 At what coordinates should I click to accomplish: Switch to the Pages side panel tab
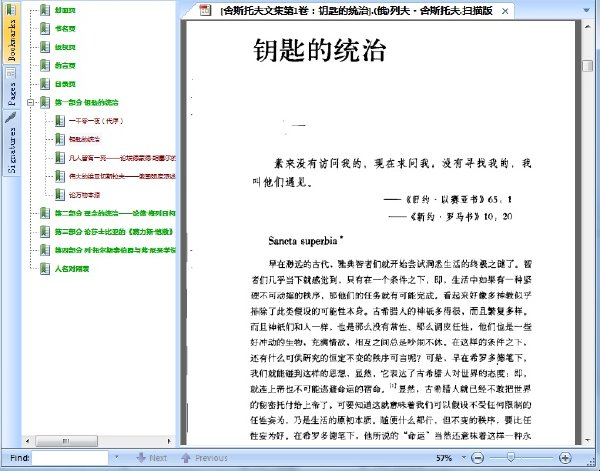coord(11,88)
